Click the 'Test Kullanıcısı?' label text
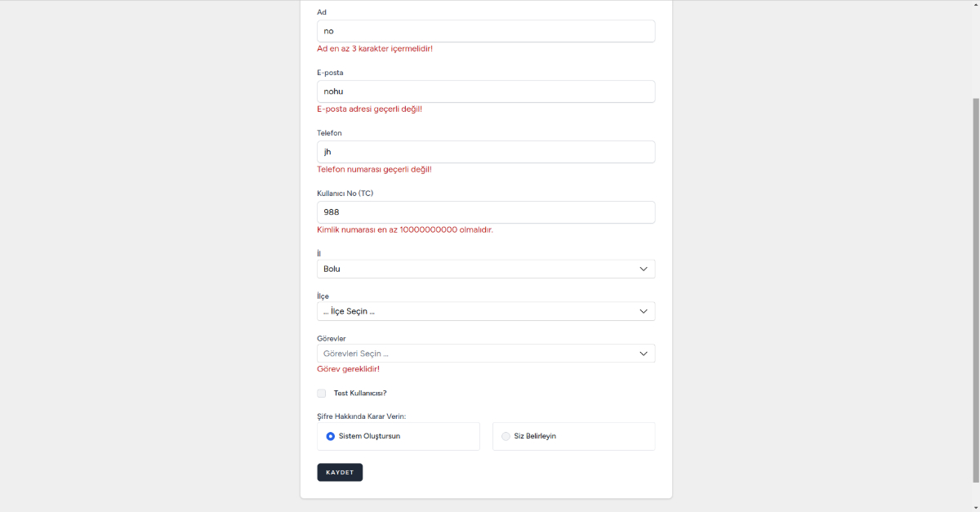The width and height of the screenshot is (980, 512). [x=360, y=394]
